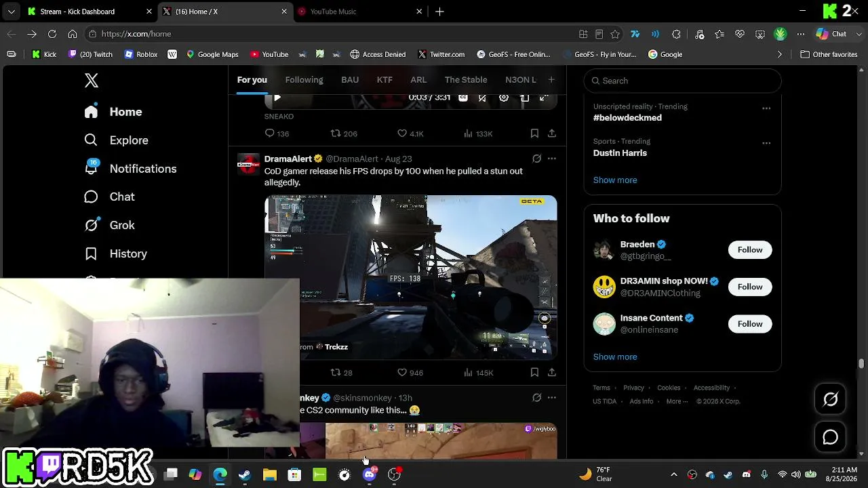Show more who-to-follow suggestions

coord(615,357)
